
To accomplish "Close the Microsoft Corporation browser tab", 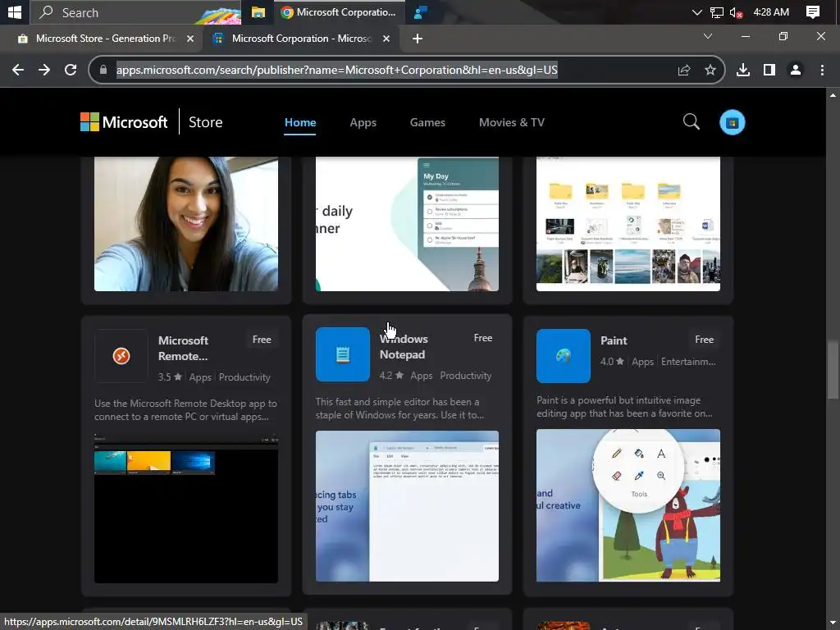I will pyautogui.click(x=386, y=39).
